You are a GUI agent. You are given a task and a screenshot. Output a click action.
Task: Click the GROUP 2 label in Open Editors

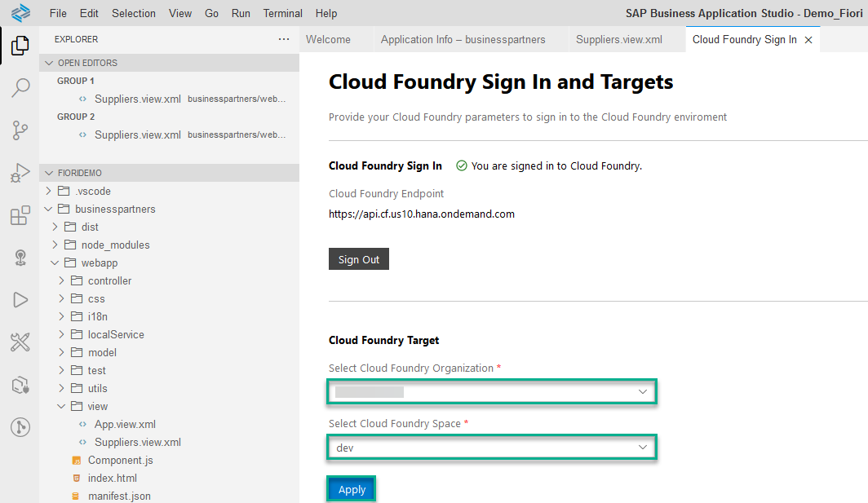pyautogui.click(x=76, y=117)
